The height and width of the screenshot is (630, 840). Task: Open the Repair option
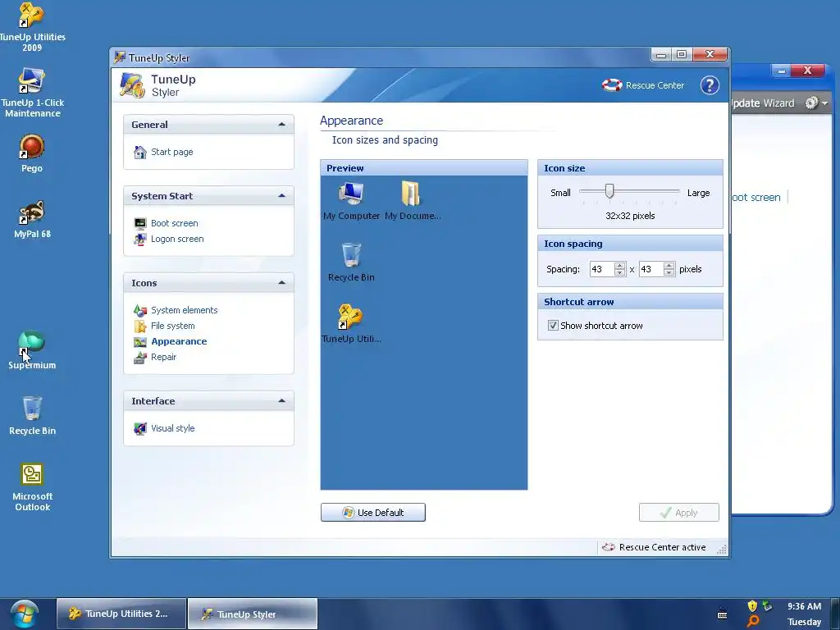click(x=163, y=357)
